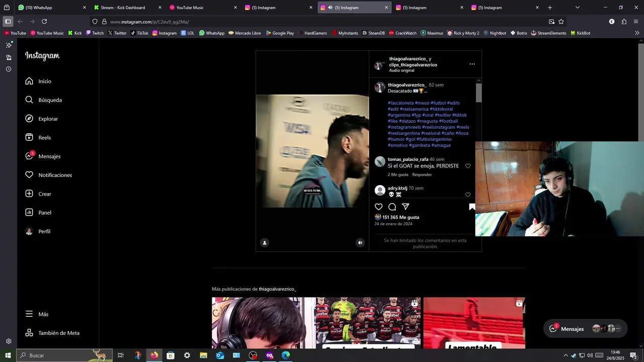Screen dimensions: 644x362
Task: Open the Lamentable red video thumbnail
Action: pos(474,323)
